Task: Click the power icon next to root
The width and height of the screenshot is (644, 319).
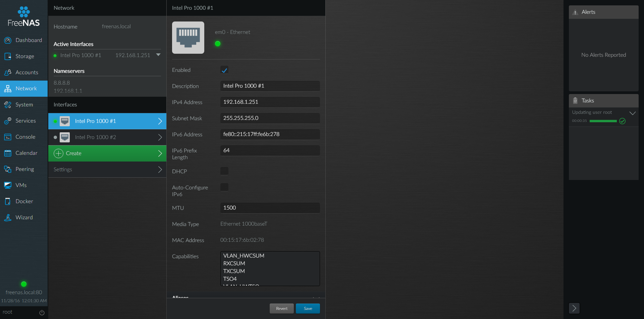Action: click(42, 312)
